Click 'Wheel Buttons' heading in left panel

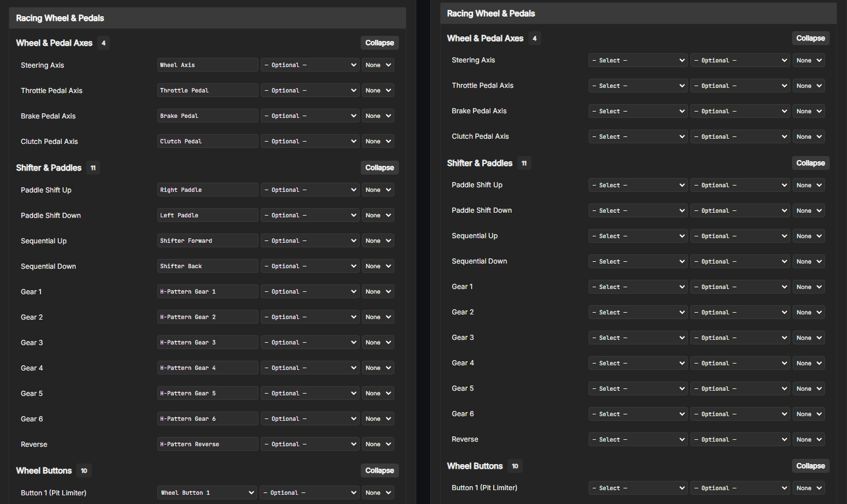44,470
